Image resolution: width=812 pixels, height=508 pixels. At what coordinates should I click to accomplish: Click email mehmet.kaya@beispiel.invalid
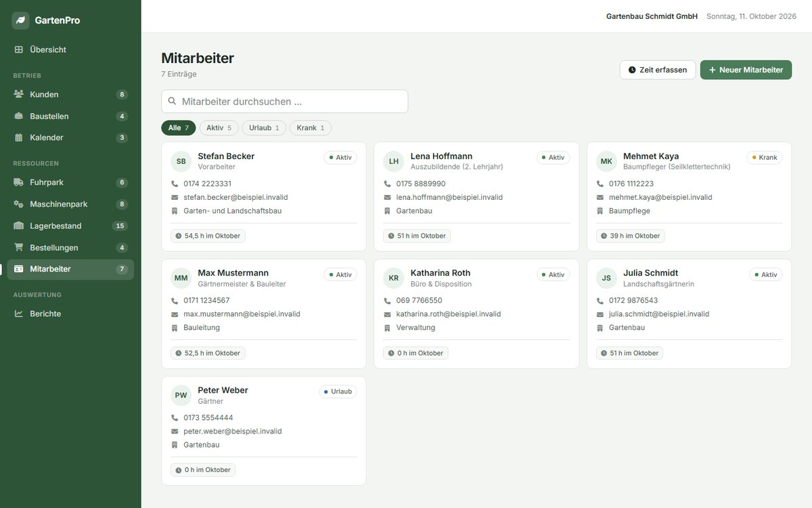[x=660, y=197]
